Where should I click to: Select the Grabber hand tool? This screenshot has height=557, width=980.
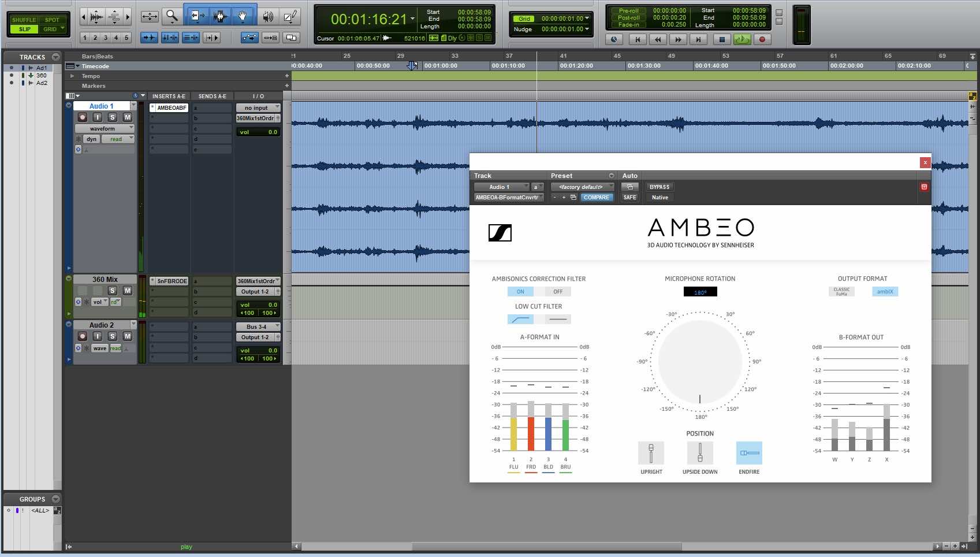(x=243, y=17)
